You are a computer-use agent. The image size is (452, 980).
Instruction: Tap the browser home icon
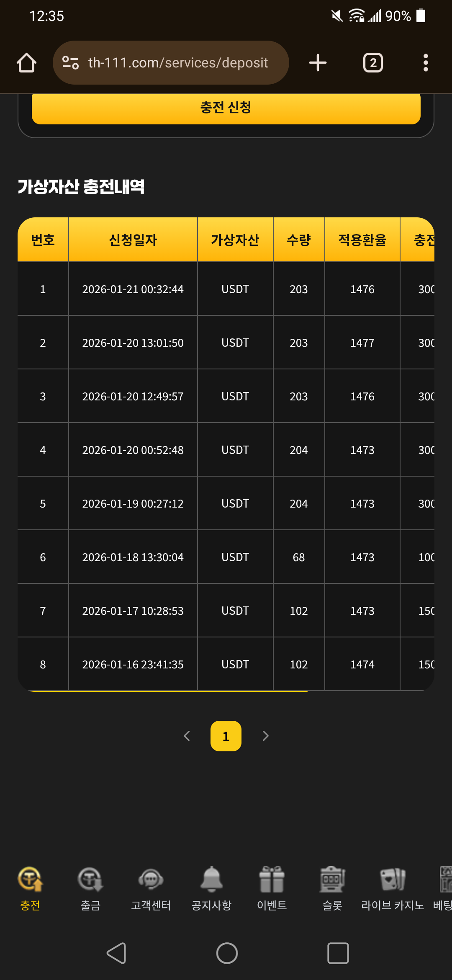(x=26, y=63)
